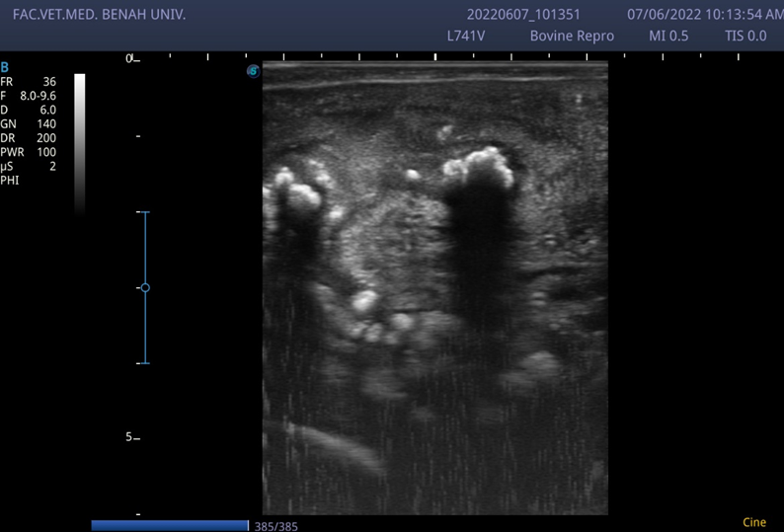Select the μS 2 parameter
Screen dimensions: 784x532
click(x=29, y=166)
